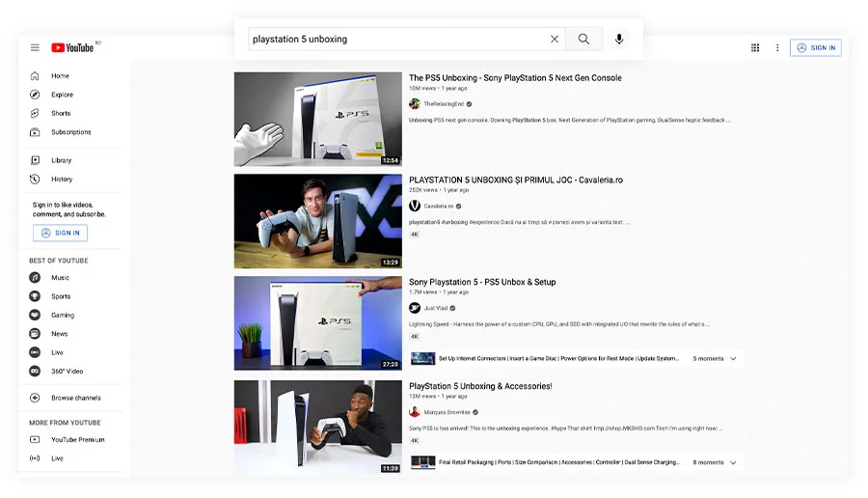Select Library label in sidebar

click(62, 160)
